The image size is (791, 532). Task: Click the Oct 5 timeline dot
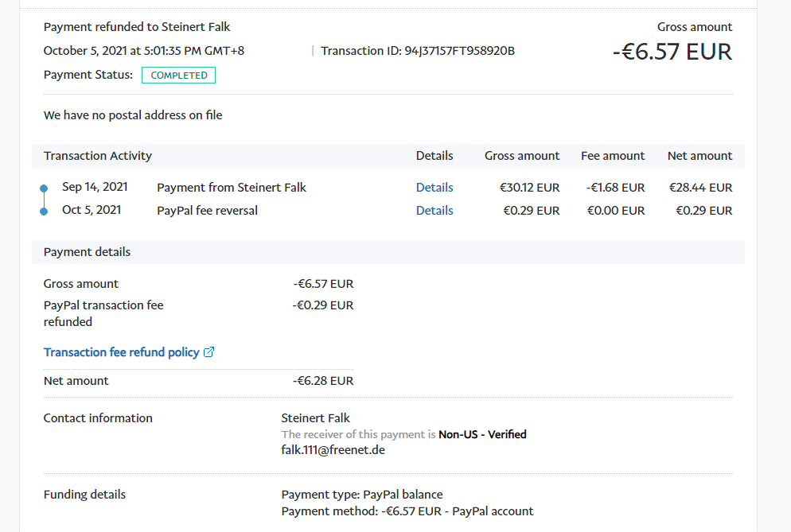pyautogui.click(x=44, y=212)
